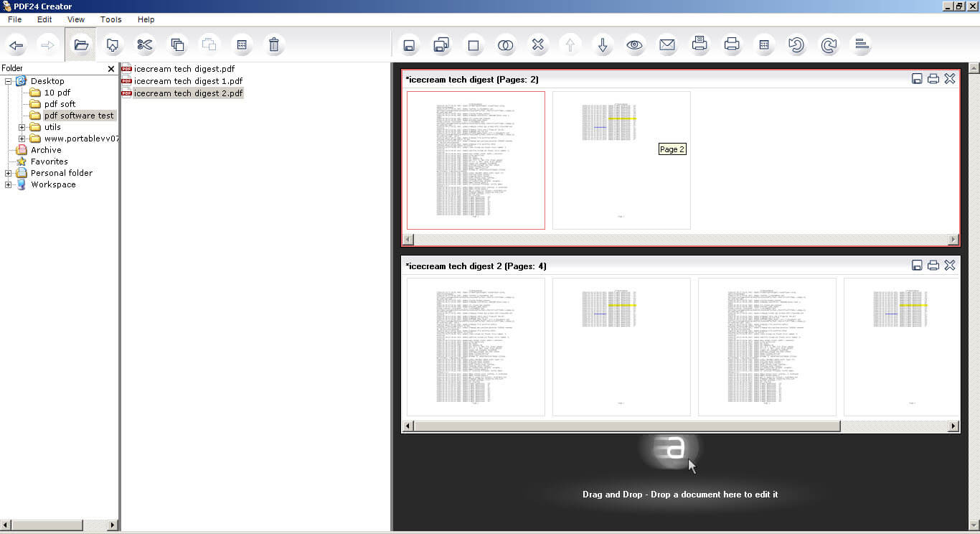
Task: Select first page thumbnail of 'icecream tech digest 2'
Action: click(x=476, y=347)
